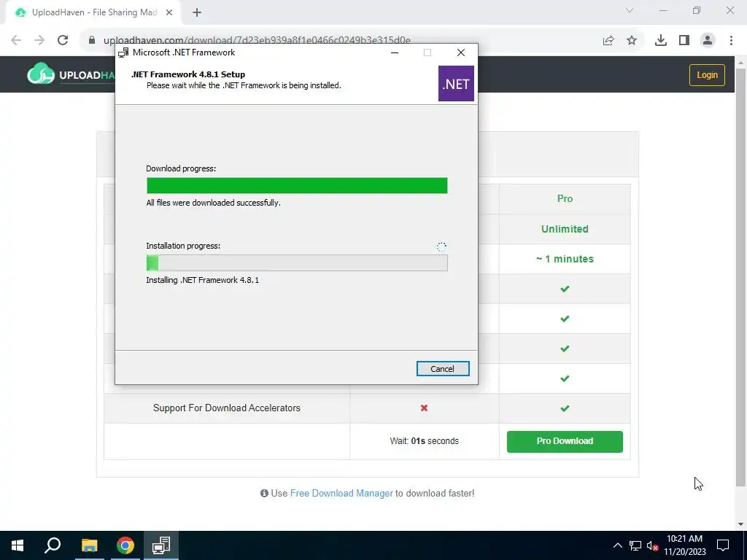
Task: Click the scrollbar down arrow
Action: pyautogui.click(x=740, y=524)
